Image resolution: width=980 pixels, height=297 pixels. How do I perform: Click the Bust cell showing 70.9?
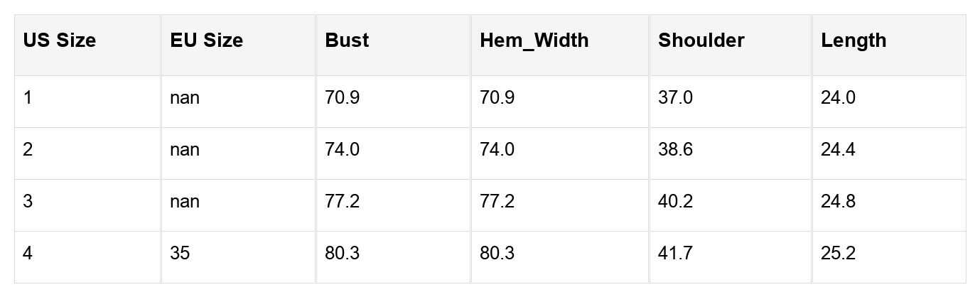(x=342, y=97)
